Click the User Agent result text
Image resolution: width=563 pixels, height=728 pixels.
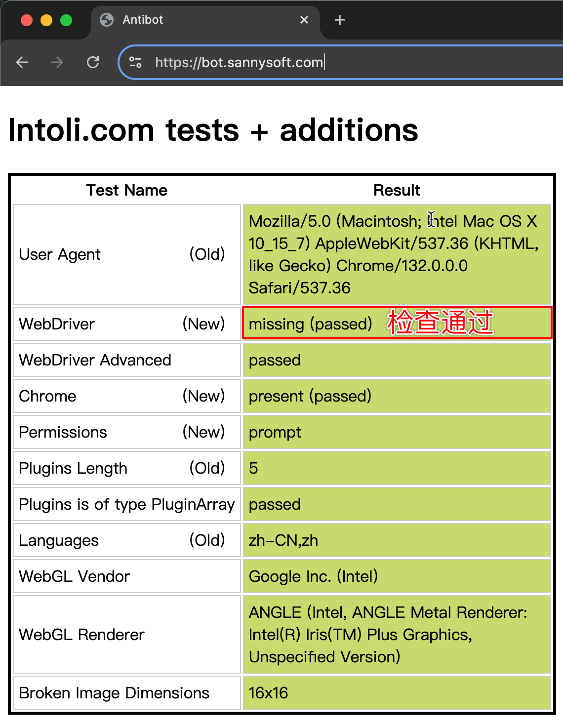393,254
